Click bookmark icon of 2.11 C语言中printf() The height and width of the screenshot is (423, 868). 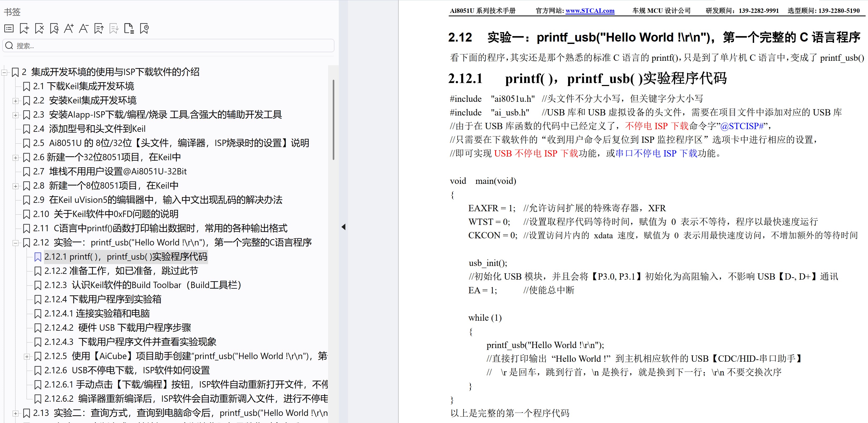coord(26,229)
